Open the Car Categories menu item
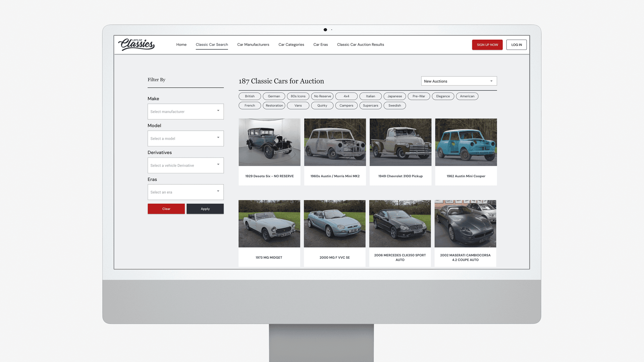This screenshot has height=362, width=644. pos(291,45)
